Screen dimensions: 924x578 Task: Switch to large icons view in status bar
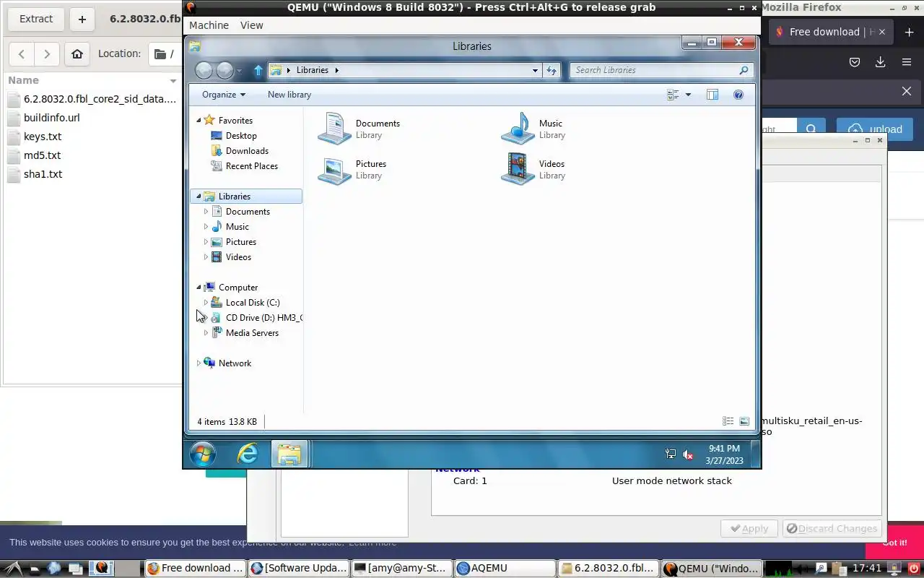click(x=744, y=421)
